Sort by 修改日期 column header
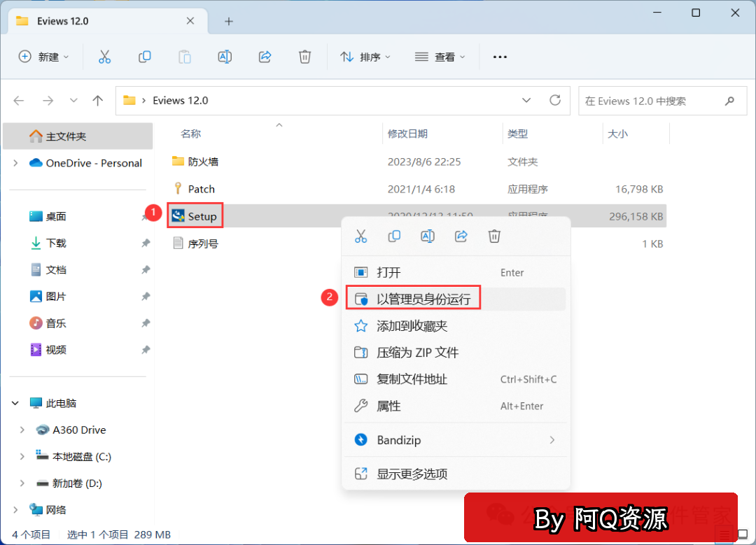Viewport: 756px width, 545px height. coord(408,134)
